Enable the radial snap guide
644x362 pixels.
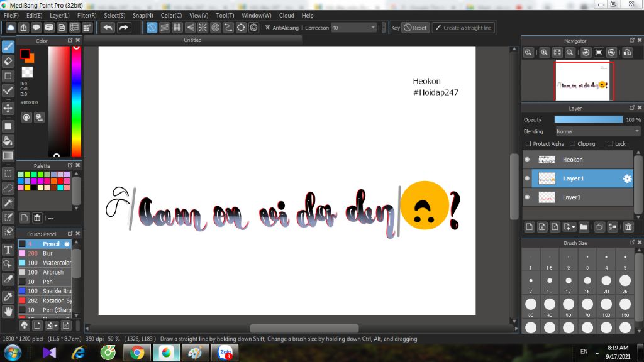tap(203, 28)
